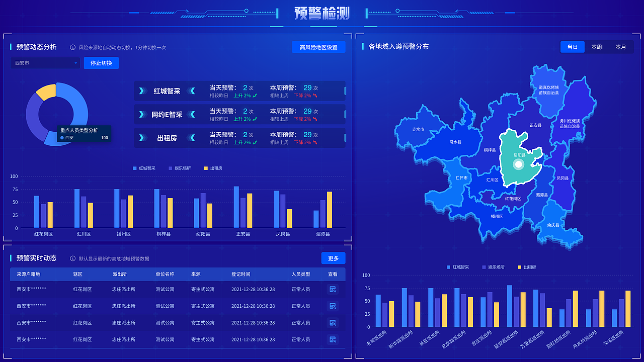Click the 查看 record icon in the last row
Viewport: 644px width, 362px height.
point(333,339)
